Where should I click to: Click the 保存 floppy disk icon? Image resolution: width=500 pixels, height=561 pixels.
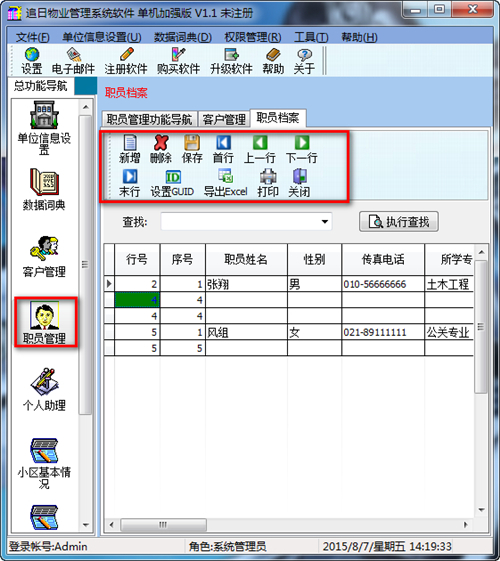pos(192,149)
